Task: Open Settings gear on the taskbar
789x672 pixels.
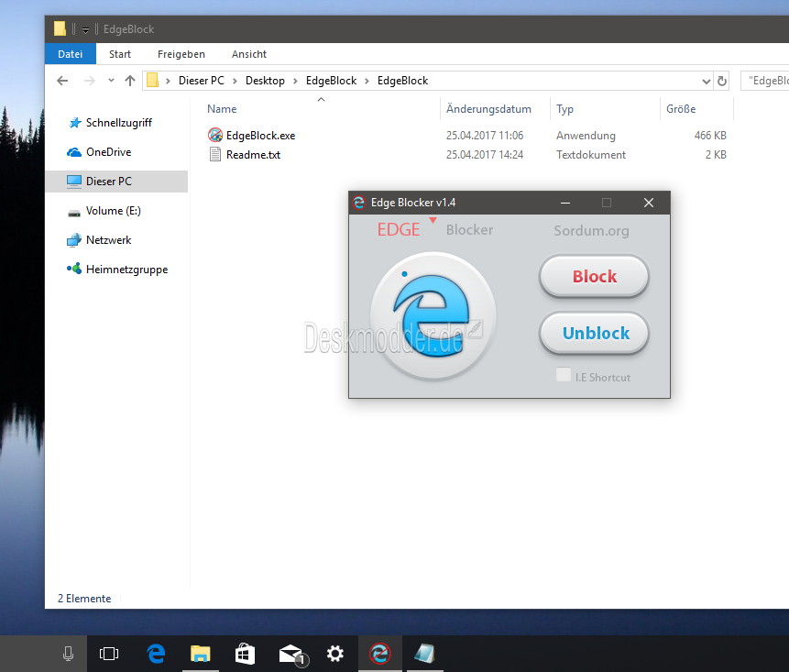Action: pos(335,654)
